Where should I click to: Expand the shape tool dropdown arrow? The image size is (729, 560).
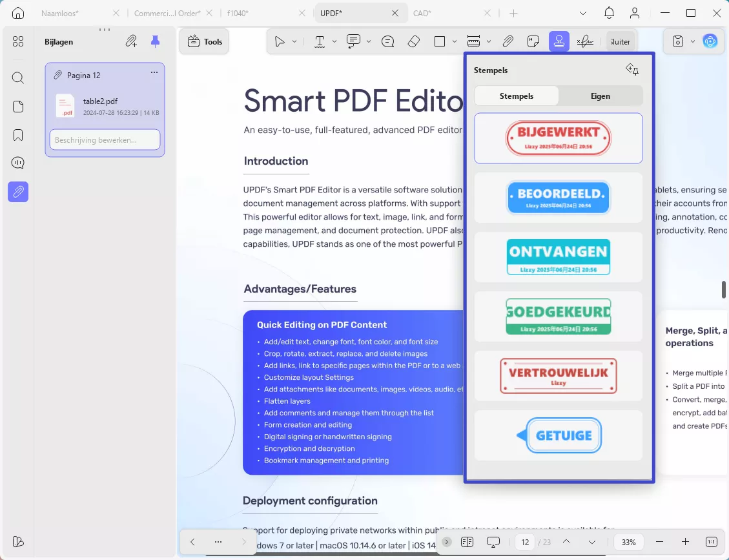[x=454, y=42]
